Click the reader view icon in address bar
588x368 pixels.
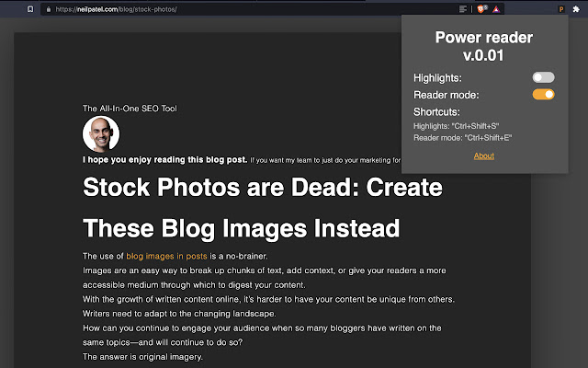pyautogui.click(x=463, y=9)
